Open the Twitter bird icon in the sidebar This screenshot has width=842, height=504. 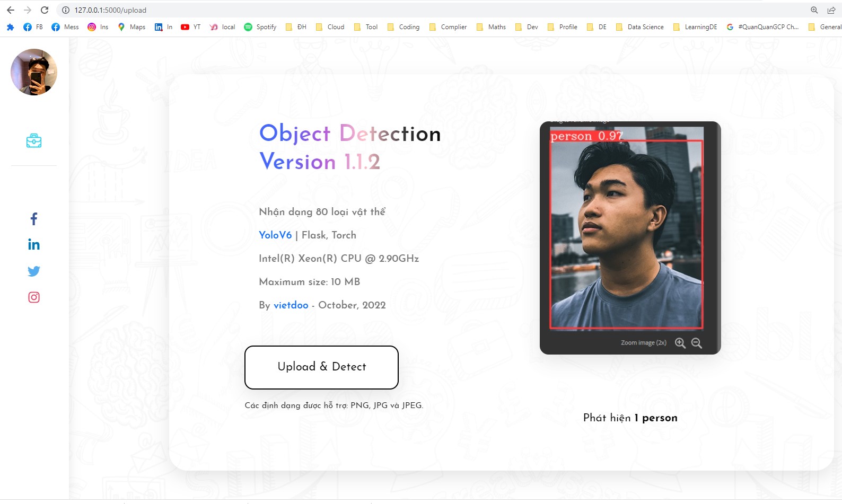pos(34,271)
